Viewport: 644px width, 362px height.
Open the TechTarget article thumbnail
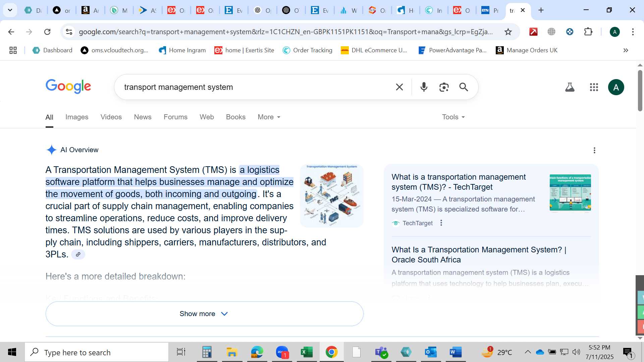(x=570, y=193)
